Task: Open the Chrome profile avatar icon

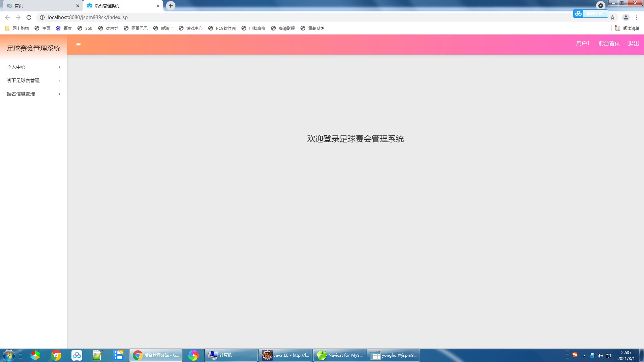Action: coord(626,17)
